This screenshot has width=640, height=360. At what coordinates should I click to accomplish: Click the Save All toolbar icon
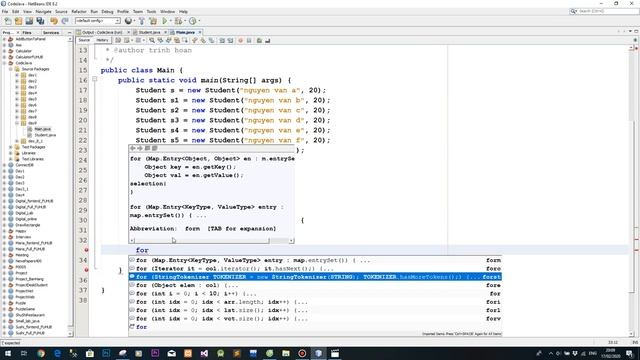pos(40,21)
